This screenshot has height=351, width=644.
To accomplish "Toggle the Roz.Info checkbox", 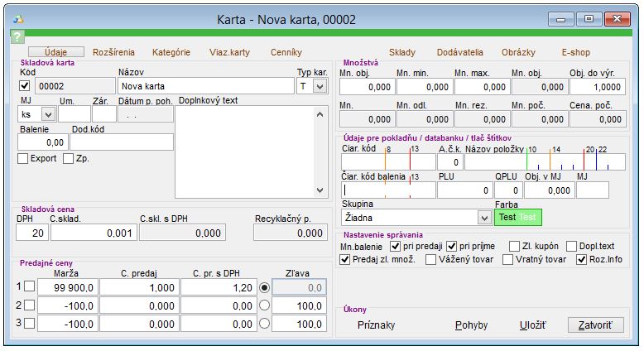I will pyautogui.click(x=582, y=259).
